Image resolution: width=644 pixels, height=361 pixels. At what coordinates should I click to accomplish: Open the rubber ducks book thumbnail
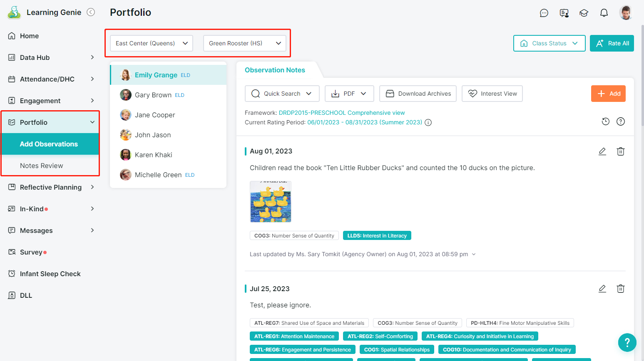(x=271, y=202)
